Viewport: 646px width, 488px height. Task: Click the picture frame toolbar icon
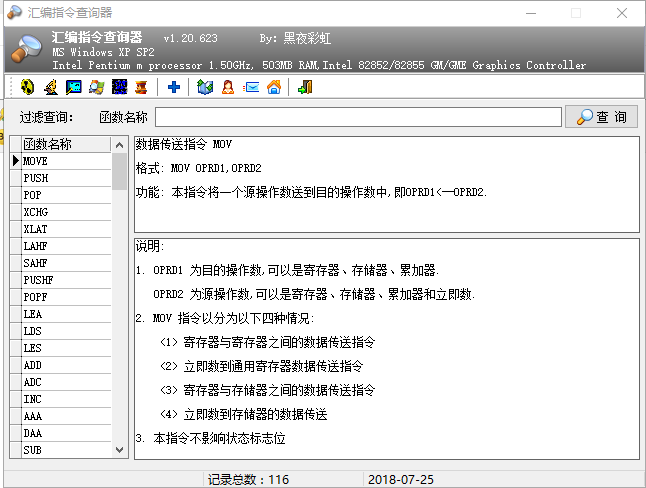click(73, 88)
